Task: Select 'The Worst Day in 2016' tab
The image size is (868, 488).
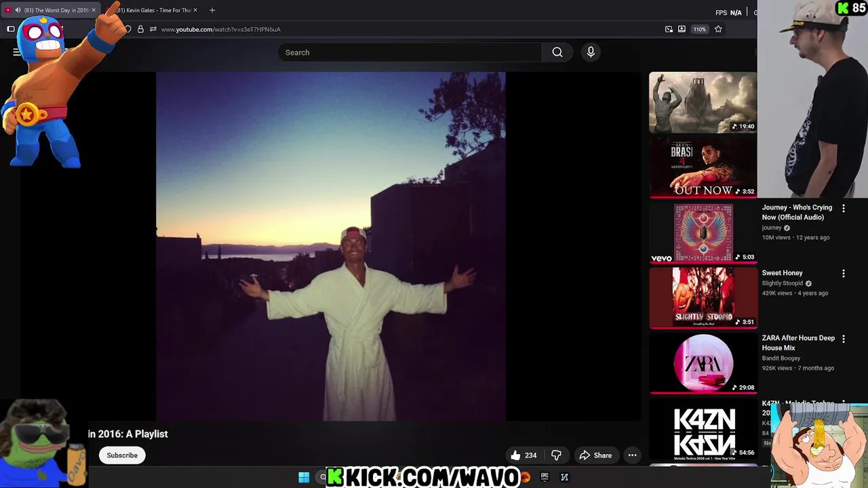Action: [51, 10]
